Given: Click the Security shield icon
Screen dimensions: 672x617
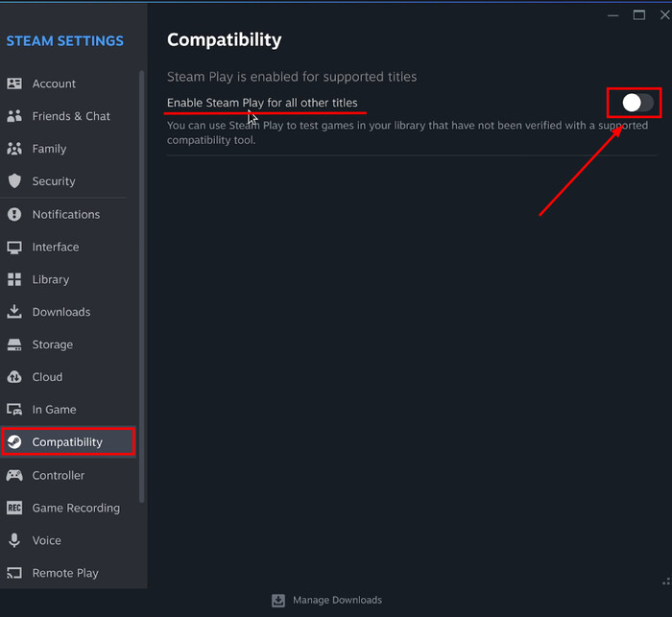Looking at the screenshot, I should click(x=14, y=181).
